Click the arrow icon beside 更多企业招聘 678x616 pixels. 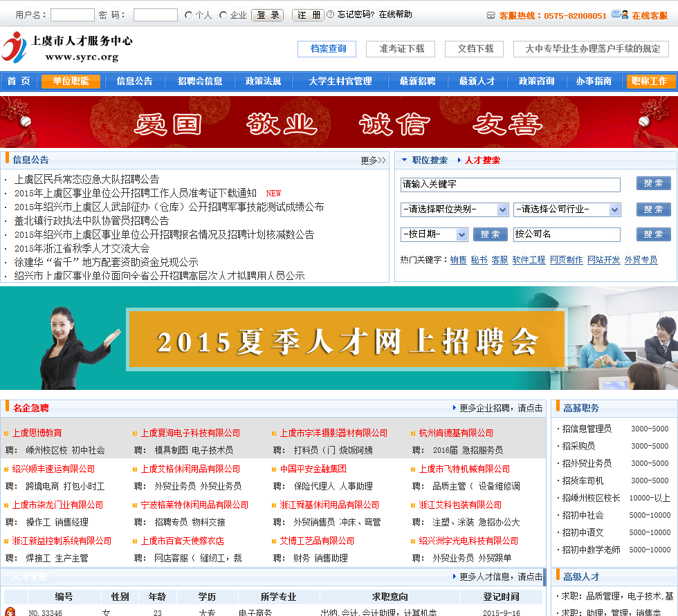click(454, 407)
